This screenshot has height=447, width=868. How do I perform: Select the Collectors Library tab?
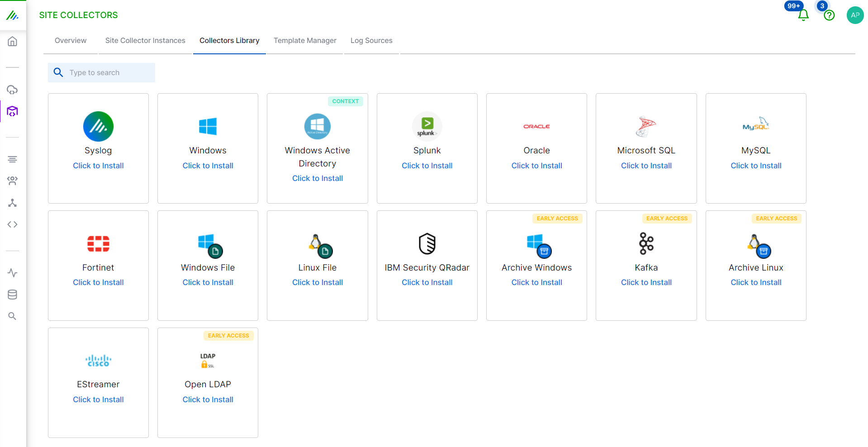(229, 41)
